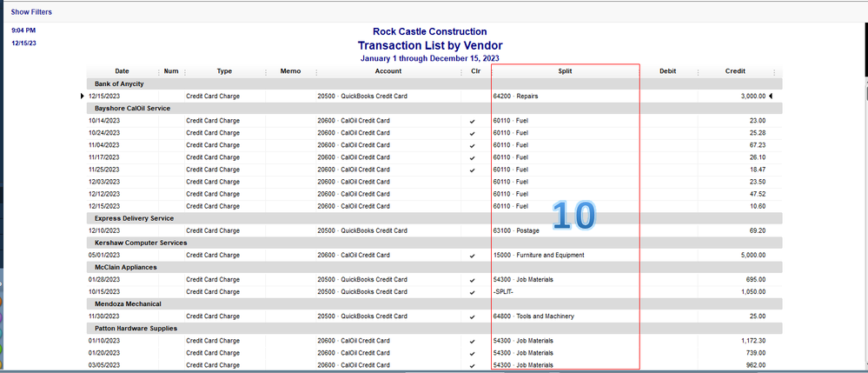The width and height of the screenshot is (868, 373).
Task: Click the Transaction List by Vendor title
Action: point(429,45)
